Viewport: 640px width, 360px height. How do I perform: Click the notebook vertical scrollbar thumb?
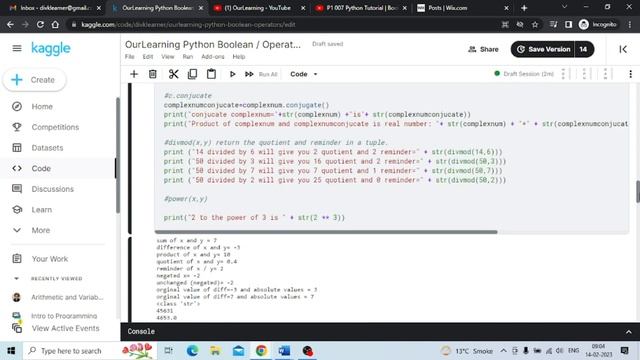[x=638, y=191]
